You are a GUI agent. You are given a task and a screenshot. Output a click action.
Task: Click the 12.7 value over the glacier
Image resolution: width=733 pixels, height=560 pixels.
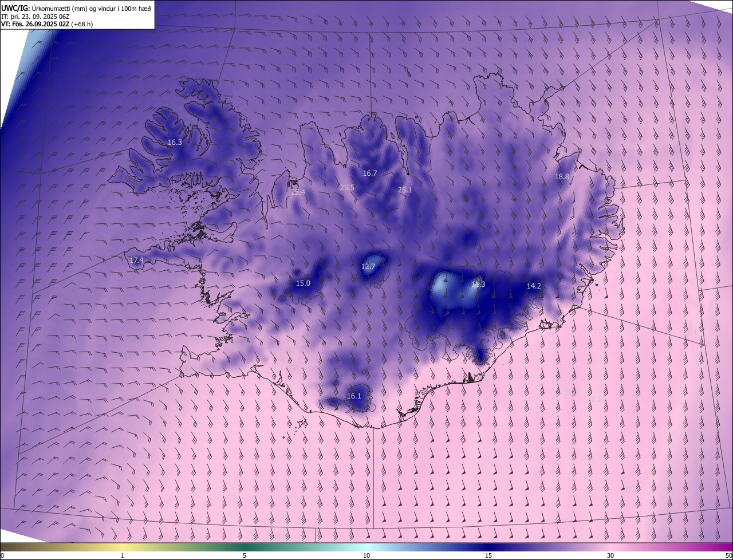click(368, 267)
